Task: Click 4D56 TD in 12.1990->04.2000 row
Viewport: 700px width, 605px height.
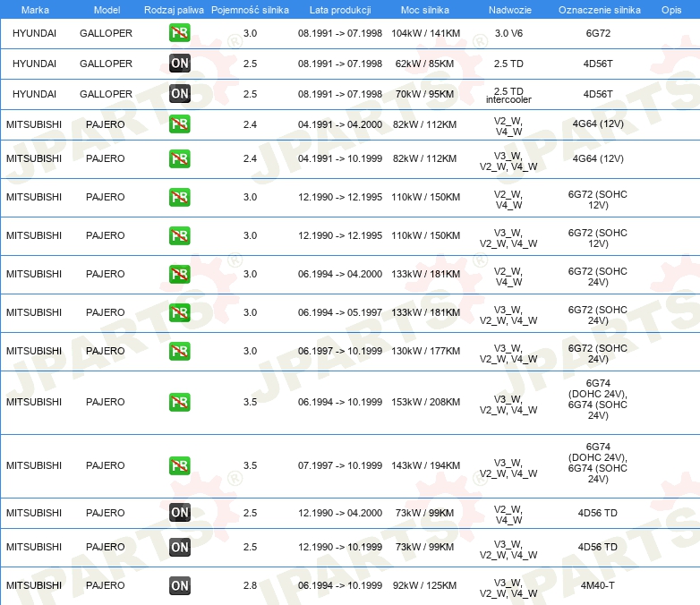Action: tap(597, 513)
